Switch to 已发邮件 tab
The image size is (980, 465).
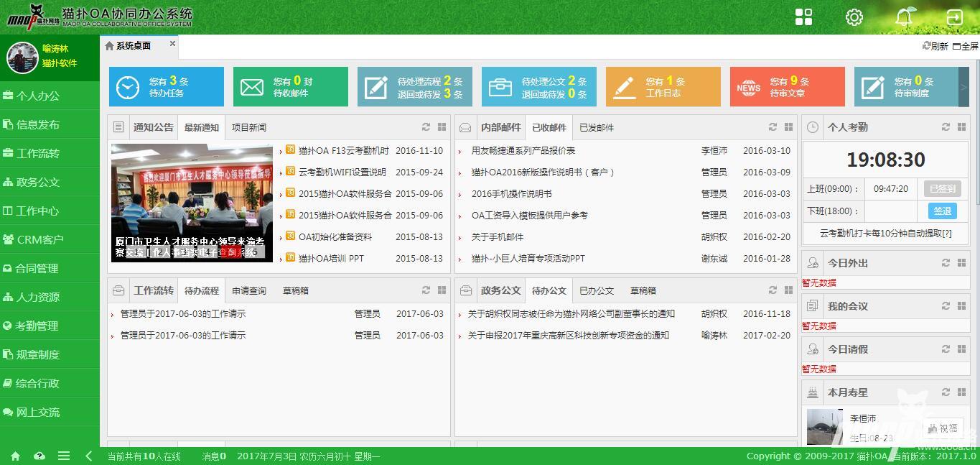pos(597,127)
